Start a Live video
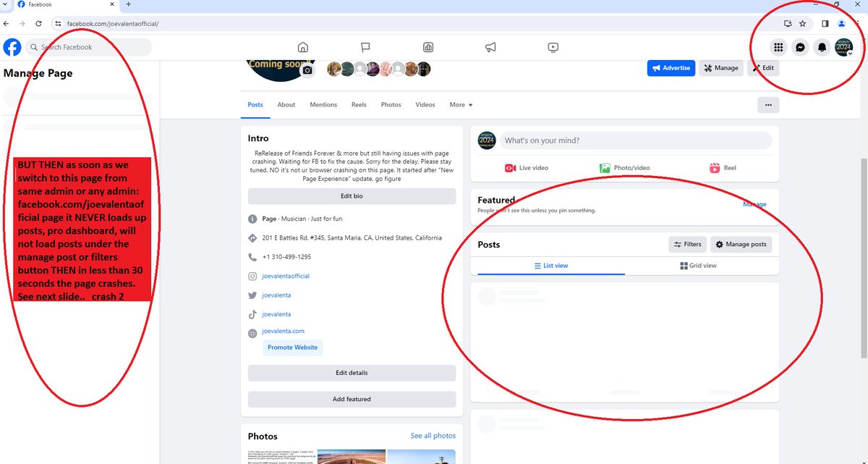 point(527,168)
